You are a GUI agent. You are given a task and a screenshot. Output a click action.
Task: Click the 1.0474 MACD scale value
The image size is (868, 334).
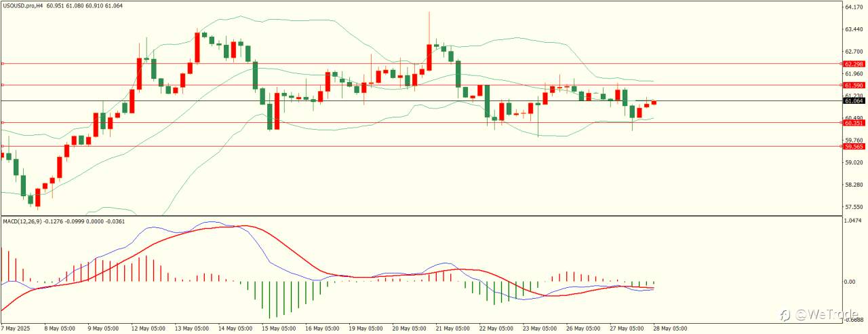(853, 221)
